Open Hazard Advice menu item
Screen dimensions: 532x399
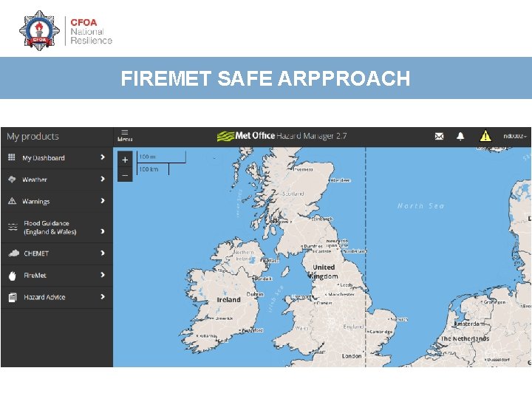57,297
